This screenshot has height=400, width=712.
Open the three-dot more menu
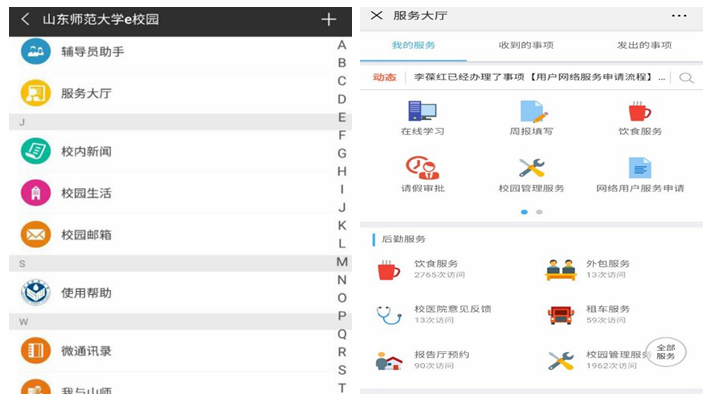tap(679, 16)
